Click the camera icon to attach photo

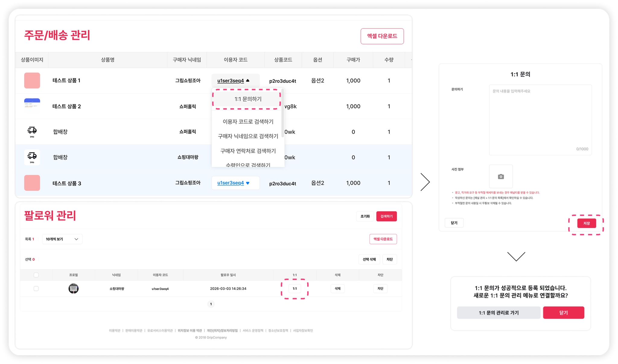pyautogui.click(x=501, y=177)
